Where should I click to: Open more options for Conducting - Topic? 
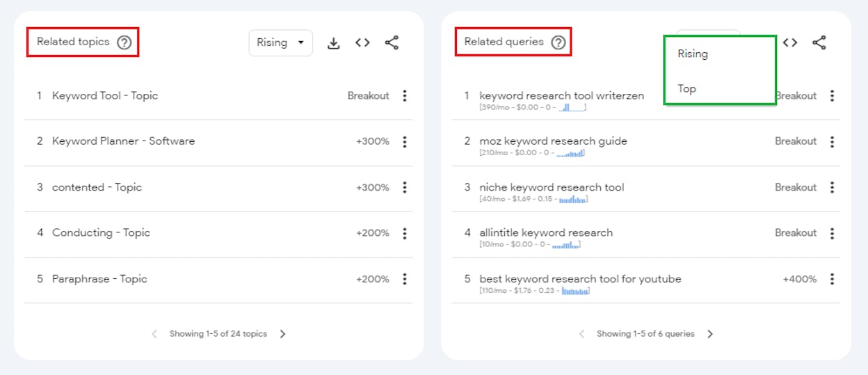(405, 233)
